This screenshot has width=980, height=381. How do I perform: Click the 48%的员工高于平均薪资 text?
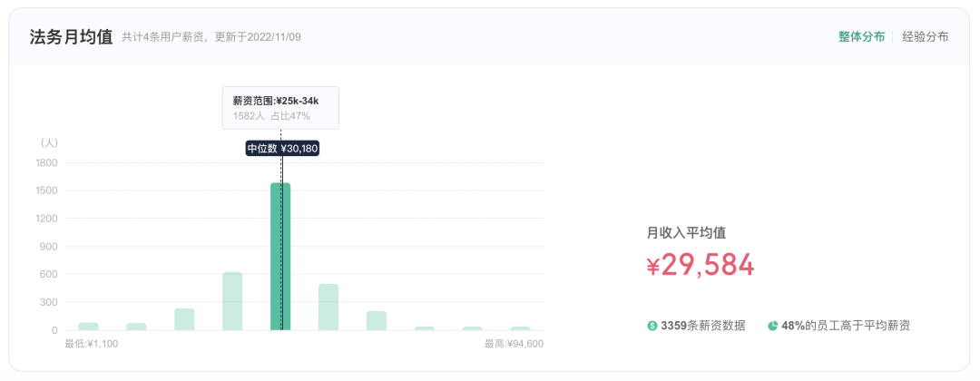(x=846, y=326)
